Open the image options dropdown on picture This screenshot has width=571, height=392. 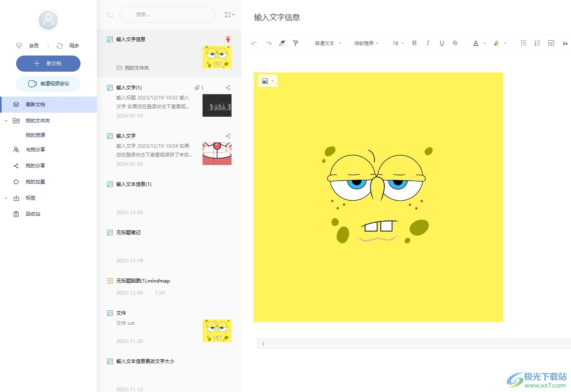(x=268, y=81)
